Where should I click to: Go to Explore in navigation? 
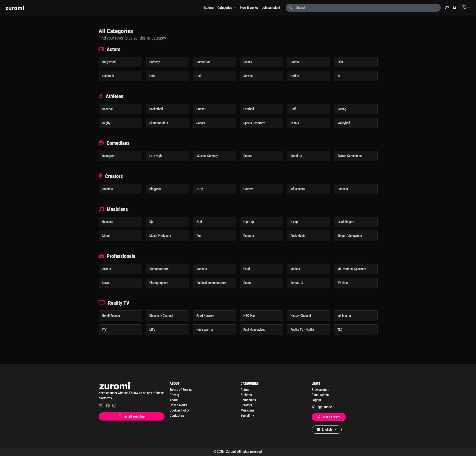coord(208,8)
